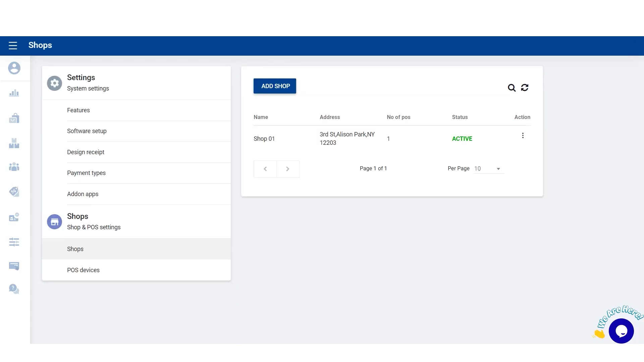Open the discount tag sidebar icon

pos(14,191)
